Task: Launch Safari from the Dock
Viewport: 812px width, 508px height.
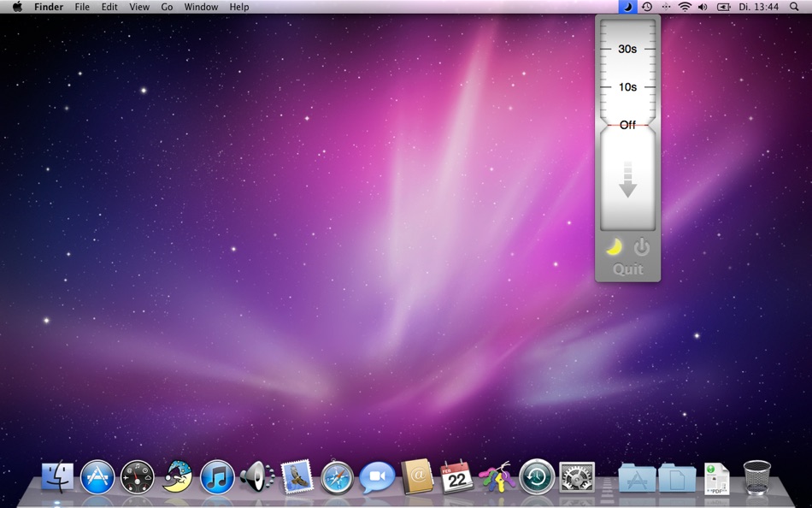Action: [x=337, y=477]
